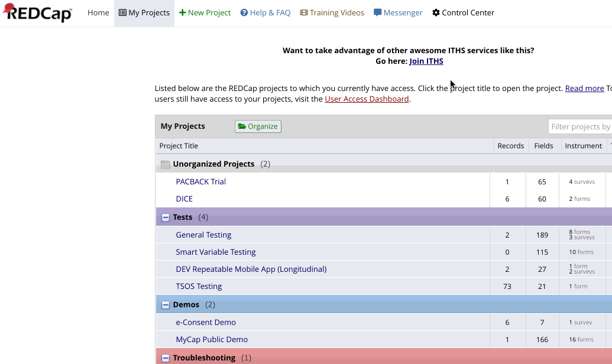This screenshot has height=364, width=612.
Task: Click the fields value 27 for DEV Repeatable Mobile App
Action: coord(542,269)
